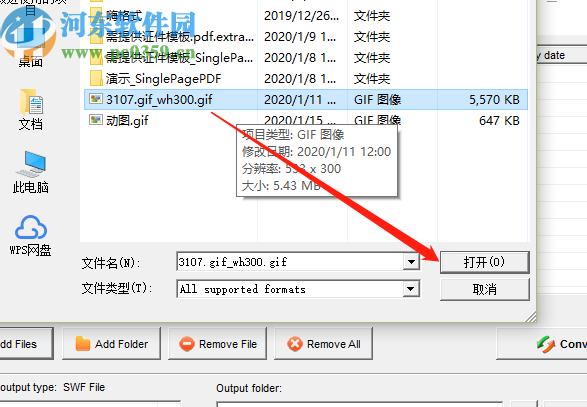Click the Remove All button
The width and height of the screenshot is (587, 407).
tap(323, 344)
